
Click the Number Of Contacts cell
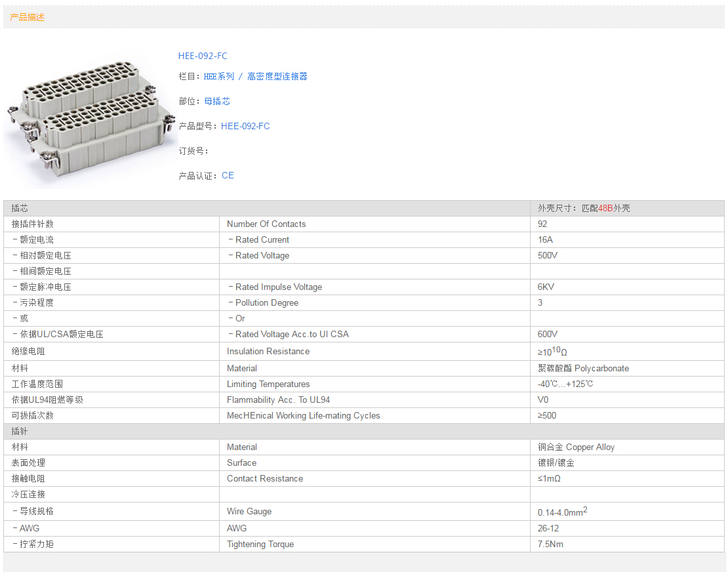tap(266, 224)
